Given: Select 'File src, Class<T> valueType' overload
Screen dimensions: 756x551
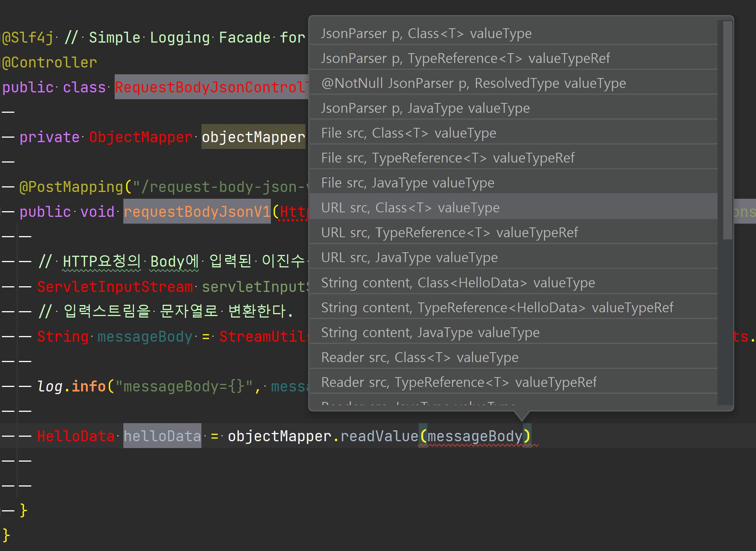Looking at the screenshot, I should point(513,133).
